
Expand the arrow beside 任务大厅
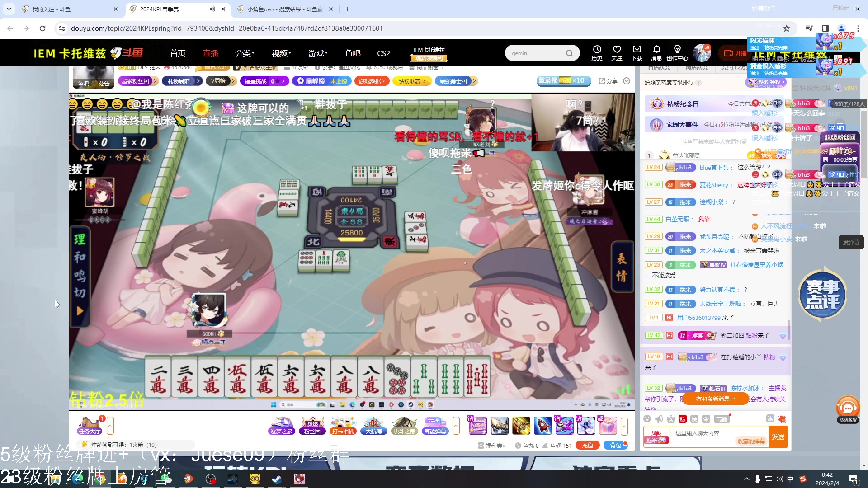110,426
